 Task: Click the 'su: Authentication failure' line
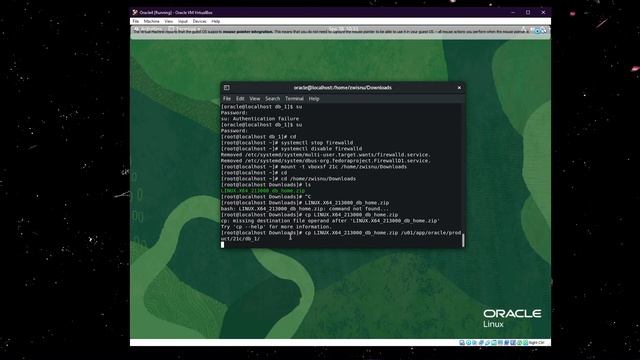click(x=260, y=118)
